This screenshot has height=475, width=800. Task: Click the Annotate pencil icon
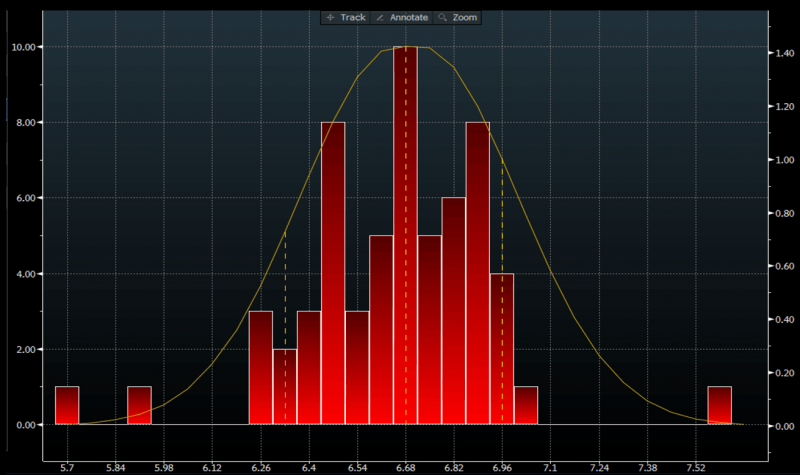(381, 18)
